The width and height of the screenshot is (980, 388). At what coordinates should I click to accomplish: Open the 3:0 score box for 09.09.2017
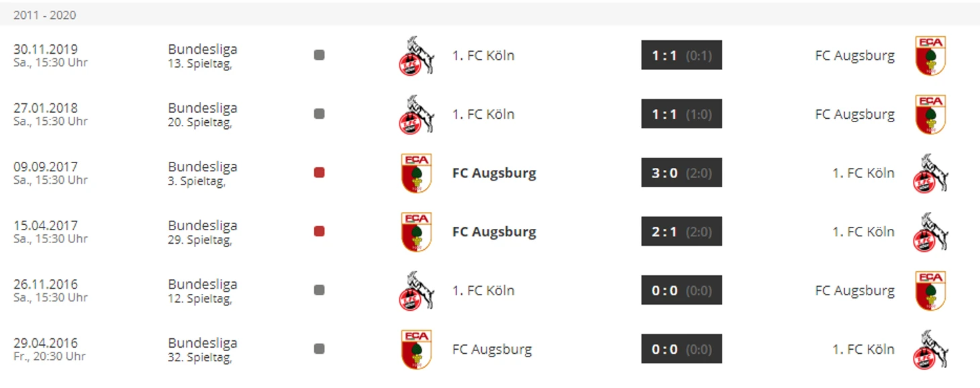pyautogui.click(x=681, y=173)
